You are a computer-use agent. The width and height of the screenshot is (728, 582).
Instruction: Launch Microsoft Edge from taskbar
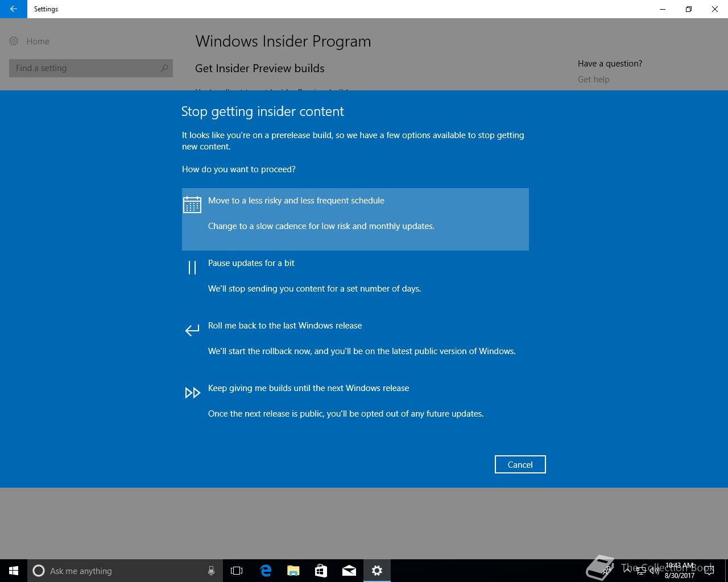[x=265, y=571]
